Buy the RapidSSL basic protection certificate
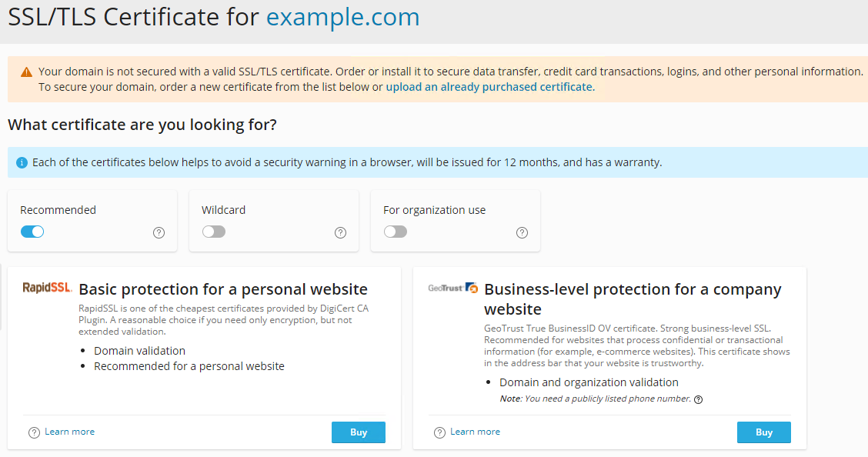This screenshot has width=868, height=457. [358, 432]
